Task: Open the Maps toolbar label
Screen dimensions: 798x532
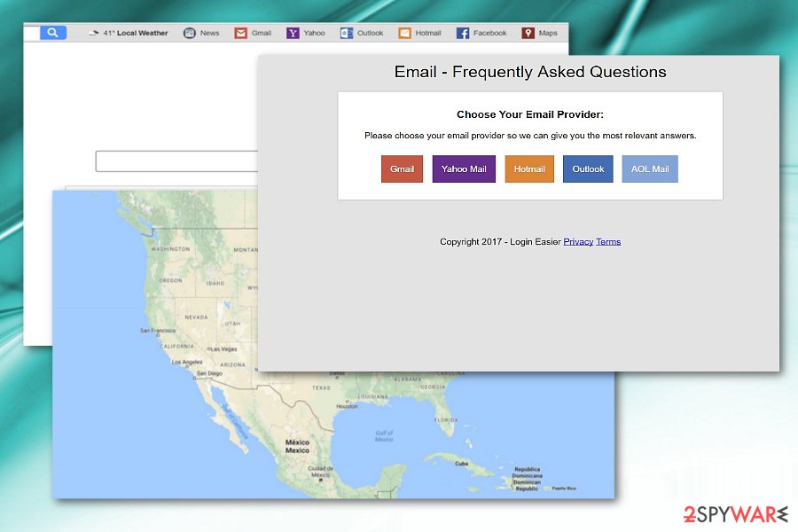Action: click(548, 33)
